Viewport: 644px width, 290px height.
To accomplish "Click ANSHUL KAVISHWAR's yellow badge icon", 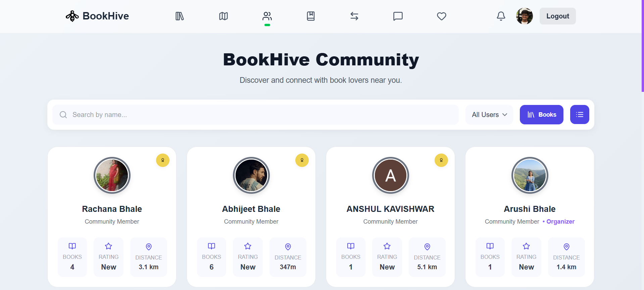I will coord(441,160).
